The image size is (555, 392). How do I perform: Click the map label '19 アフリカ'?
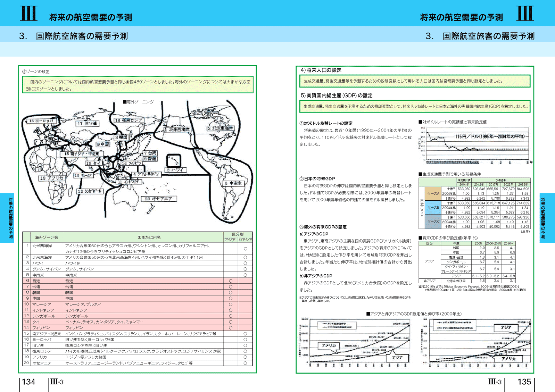click(x=51, y=178)
